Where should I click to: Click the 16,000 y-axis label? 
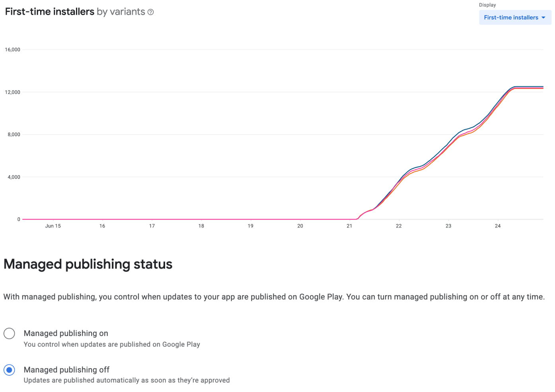click(x=12, y=50)
